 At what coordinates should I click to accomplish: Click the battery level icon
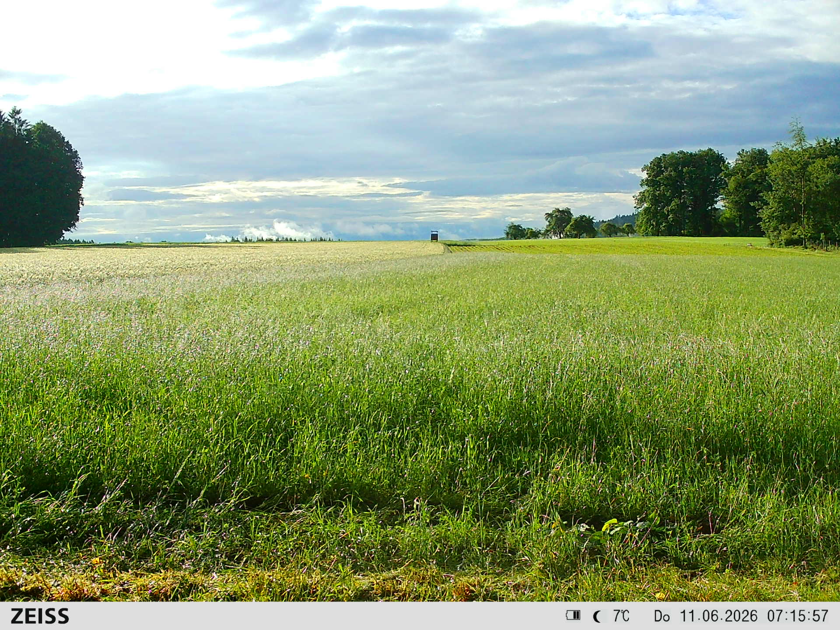[x=573, y=616]
